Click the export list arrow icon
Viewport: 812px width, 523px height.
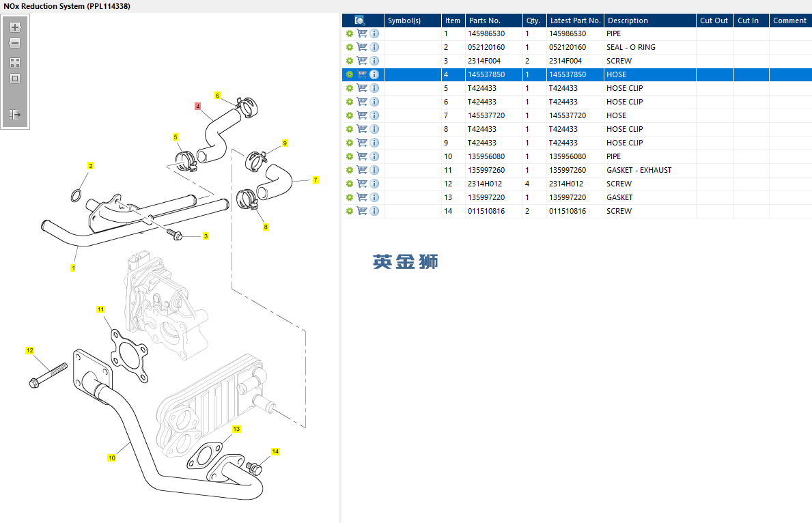[15, 114]
